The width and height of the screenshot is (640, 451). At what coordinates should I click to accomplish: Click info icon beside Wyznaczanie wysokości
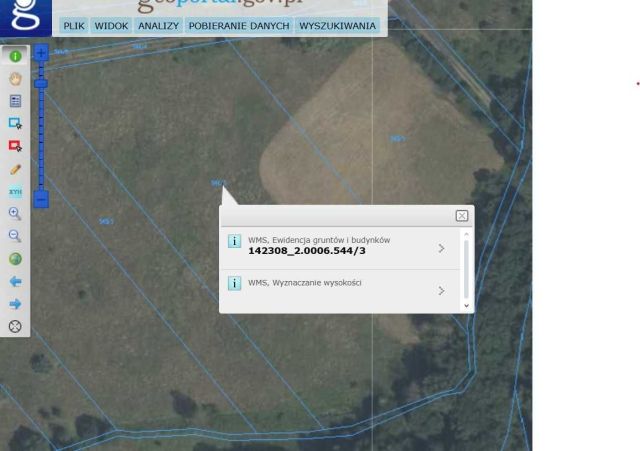[234, 283]
